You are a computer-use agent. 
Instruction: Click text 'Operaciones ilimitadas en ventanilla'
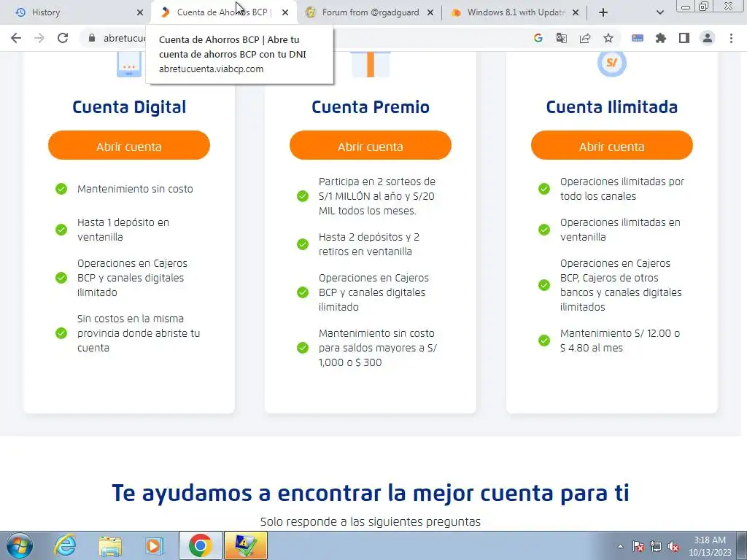click(620, 230)
